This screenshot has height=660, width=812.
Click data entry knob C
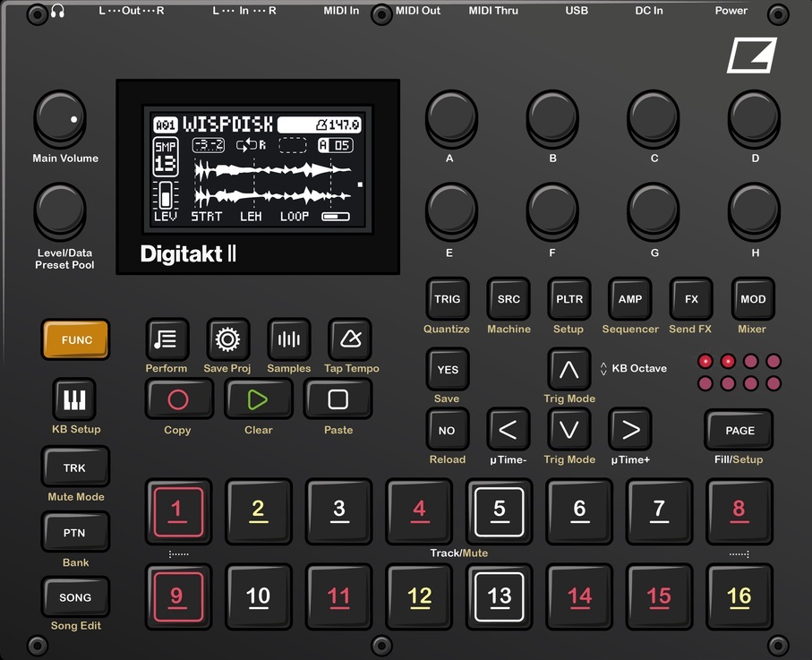point(654,118)
